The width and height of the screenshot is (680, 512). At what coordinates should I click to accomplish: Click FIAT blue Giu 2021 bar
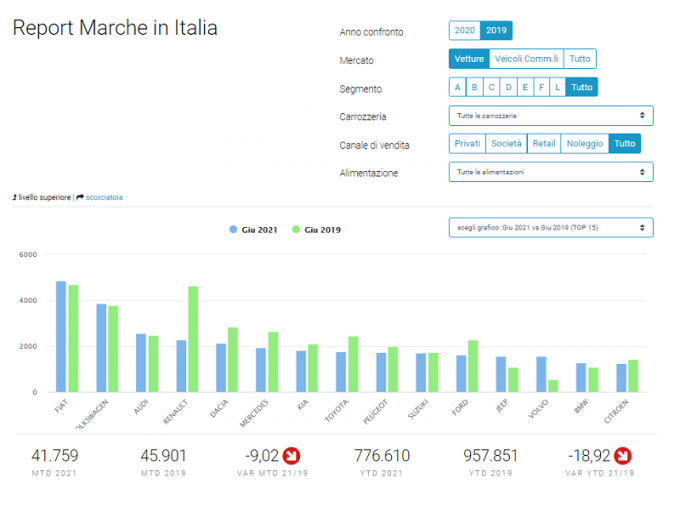click(61, 336)
